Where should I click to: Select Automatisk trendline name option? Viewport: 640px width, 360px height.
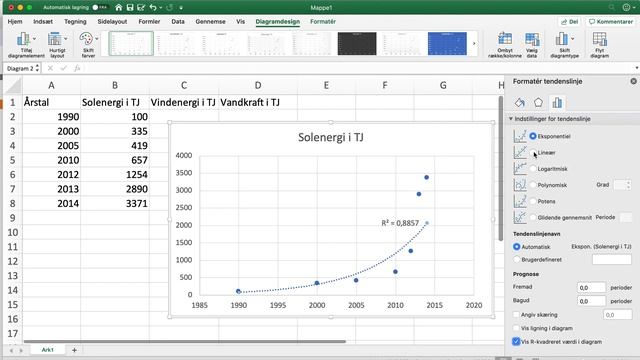(517, 247)
